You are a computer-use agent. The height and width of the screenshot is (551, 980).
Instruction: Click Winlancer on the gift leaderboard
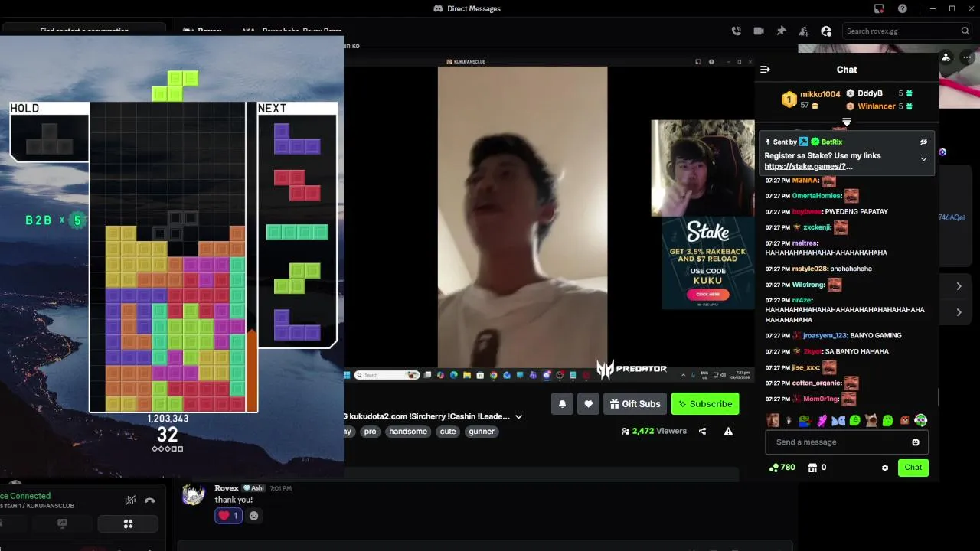(x=877, y=106)
